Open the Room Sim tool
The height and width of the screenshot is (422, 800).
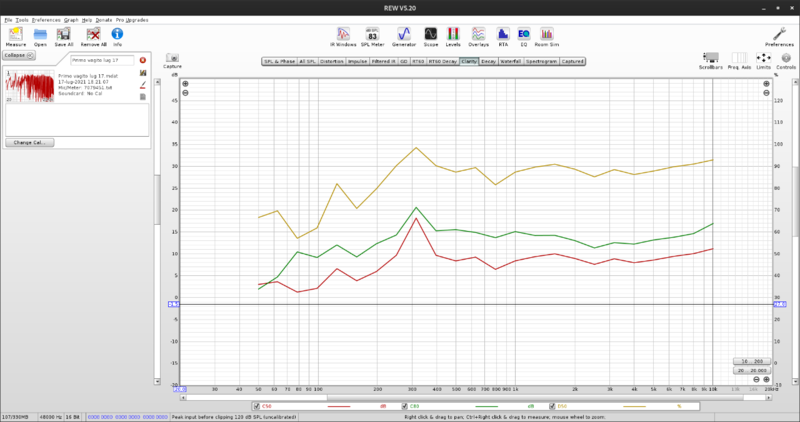click(547, 35)
